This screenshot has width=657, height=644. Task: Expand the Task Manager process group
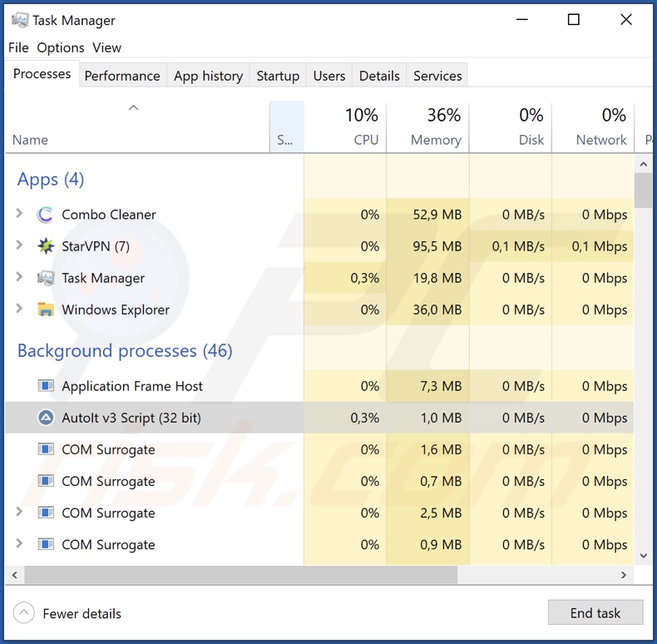(19, 277)
